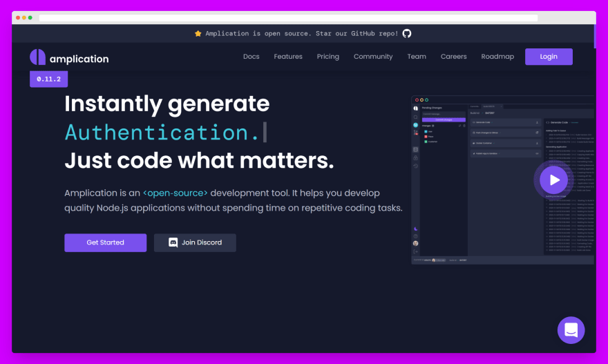
Task: Click the red close window dot
Action: [x=18, y=18]
